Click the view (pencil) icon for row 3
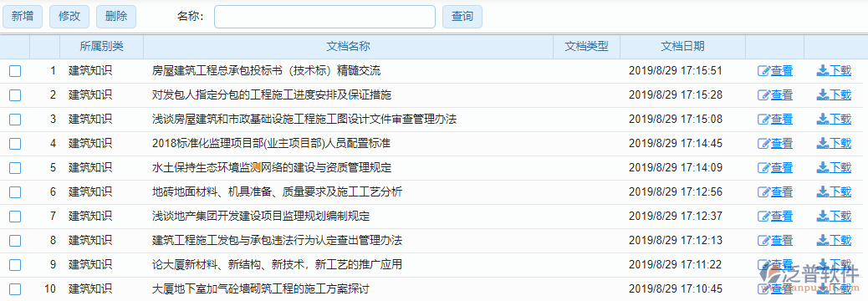Image resolution: width=868 pixels, height=301 pixels. tap(763, 119)
